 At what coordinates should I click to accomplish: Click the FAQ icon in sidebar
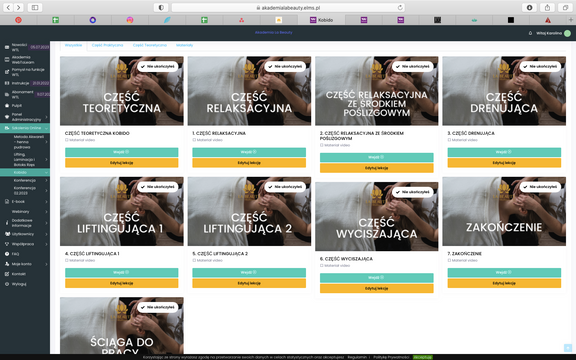coord(7,254)
